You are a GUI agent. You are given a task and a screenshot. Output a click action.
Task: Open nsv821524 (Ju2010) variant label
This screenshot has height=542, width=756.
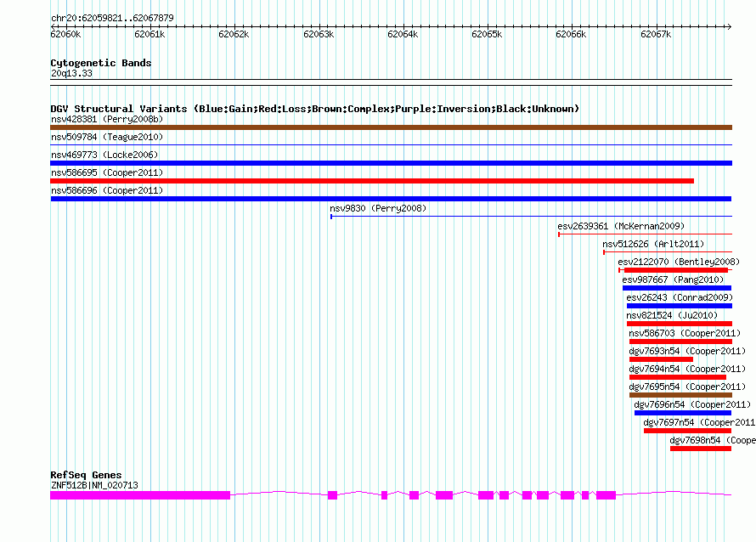click(672, 315)
